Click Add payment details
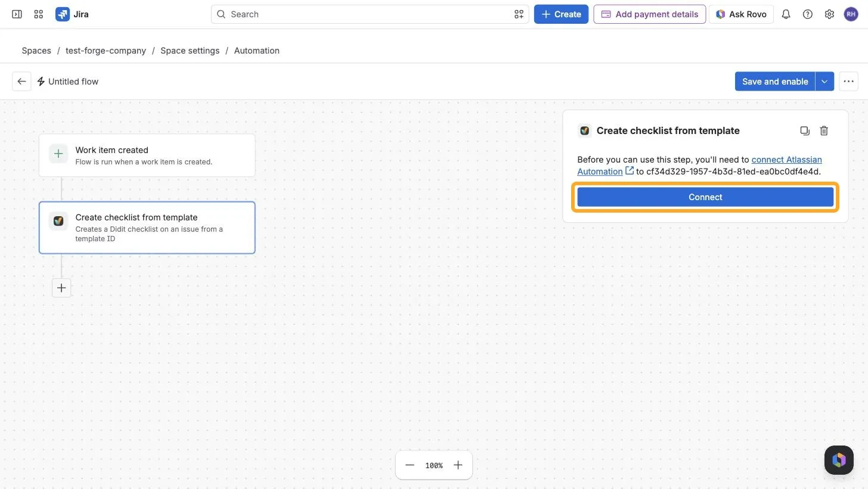This screenshot has width=868, height=489. point(650,14)
